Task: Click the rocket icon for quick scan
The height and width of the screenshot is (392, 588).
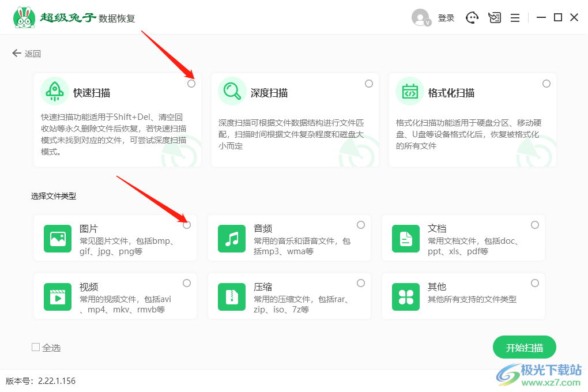Action: point(55,91)
